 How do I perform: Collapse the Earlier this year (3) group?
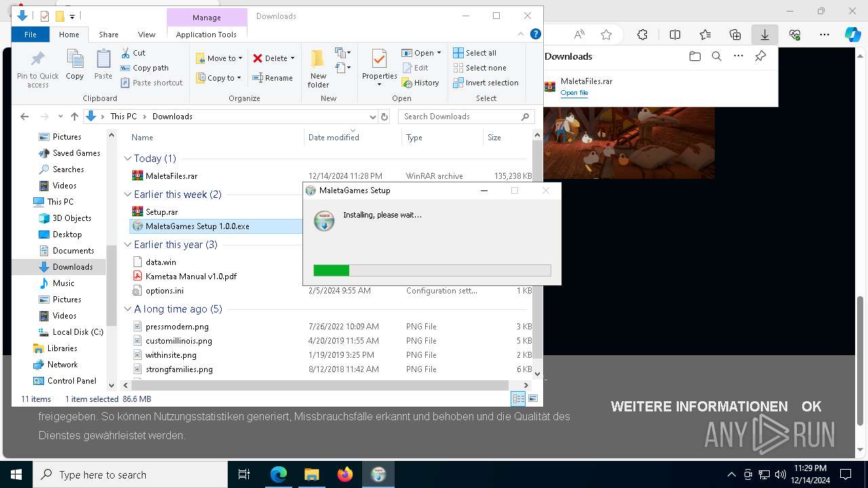[127, 244]
